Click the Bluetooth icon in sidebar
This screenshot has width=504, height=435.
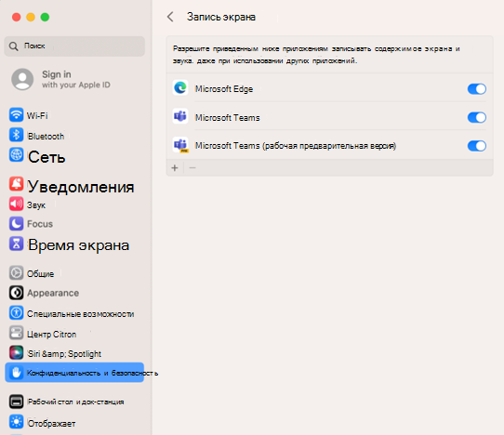point(16,135)
